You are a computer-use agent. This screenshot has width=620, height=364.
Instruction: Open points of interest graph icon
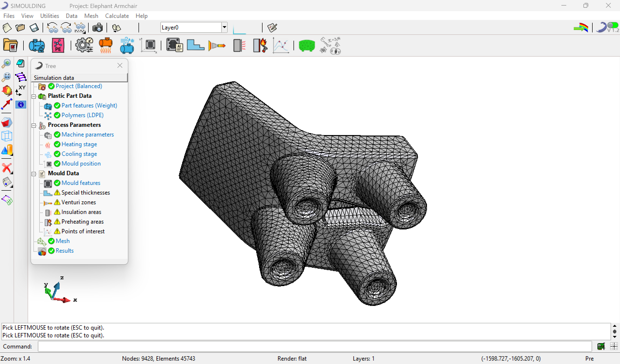281,46
